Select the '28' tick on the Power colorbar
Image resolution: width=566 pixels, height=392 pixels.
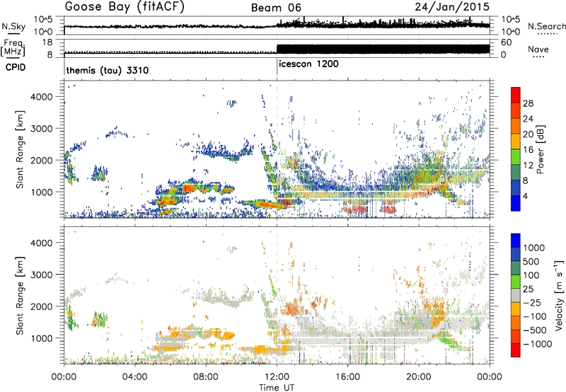point(528,103)
